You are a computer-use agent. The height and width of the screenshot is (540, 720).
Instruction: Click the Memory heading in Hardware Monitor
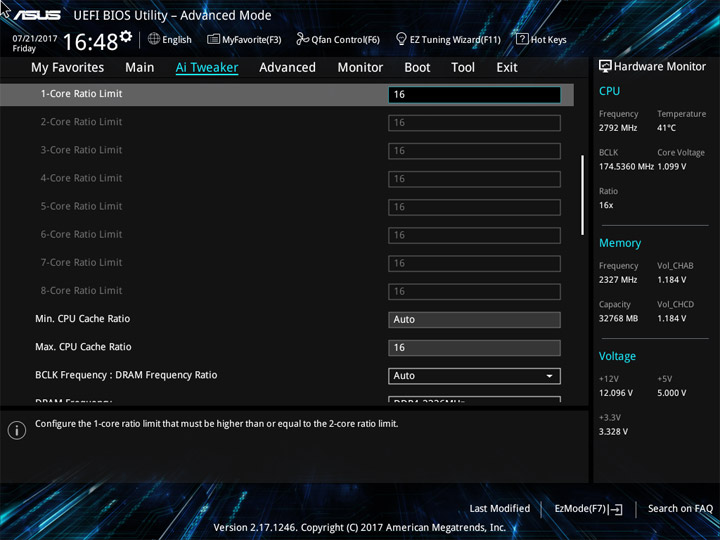(620, 243)
